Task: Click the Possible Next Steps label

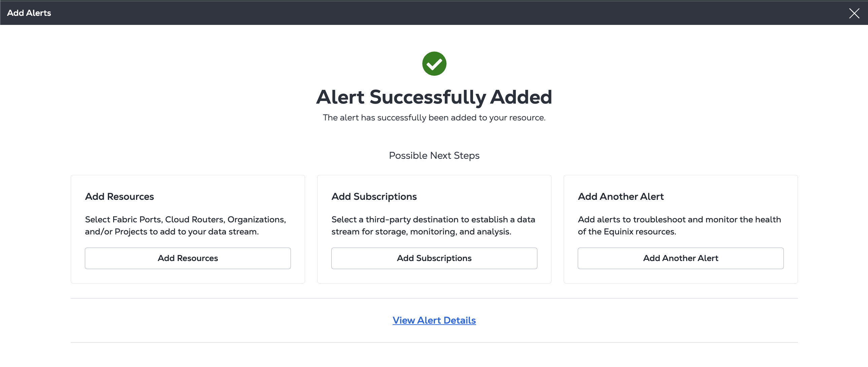Action: (434, 155)
